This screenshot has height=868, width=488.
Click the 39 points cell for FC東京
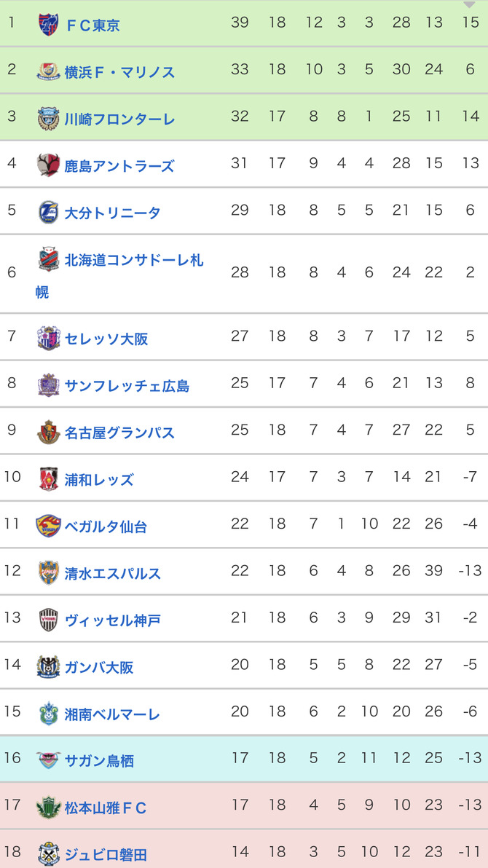coord(240,23)
